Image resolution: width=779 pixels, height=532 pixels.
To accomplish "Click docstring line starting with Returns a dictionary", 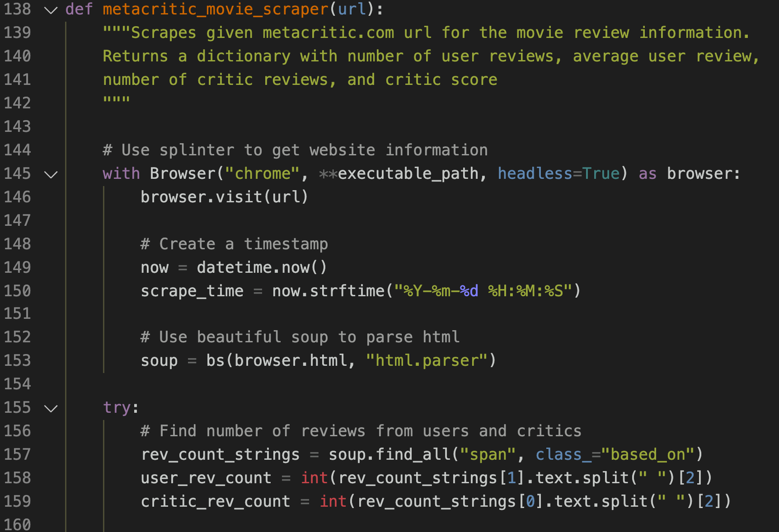I will pos(431,56).
